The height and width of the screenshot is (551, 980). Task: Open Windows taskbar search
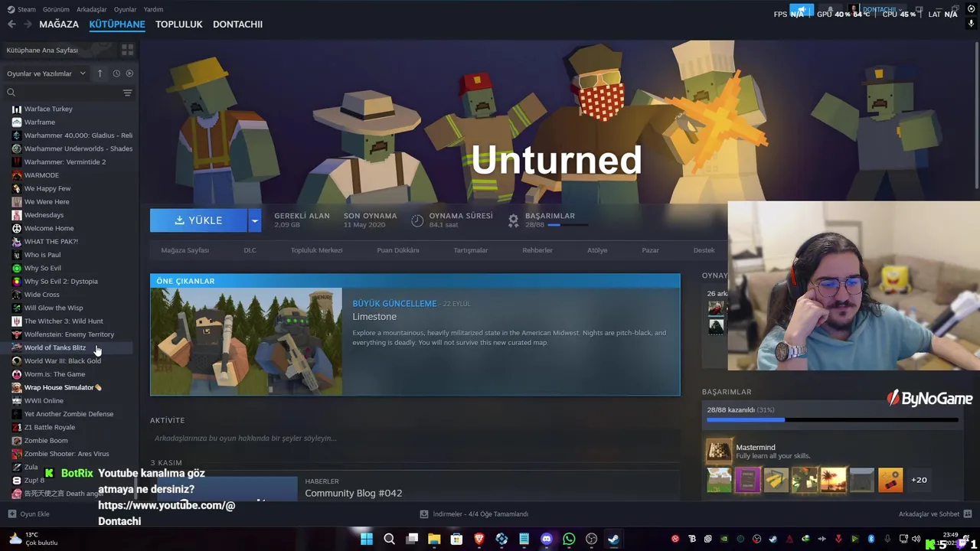point(389,540)
